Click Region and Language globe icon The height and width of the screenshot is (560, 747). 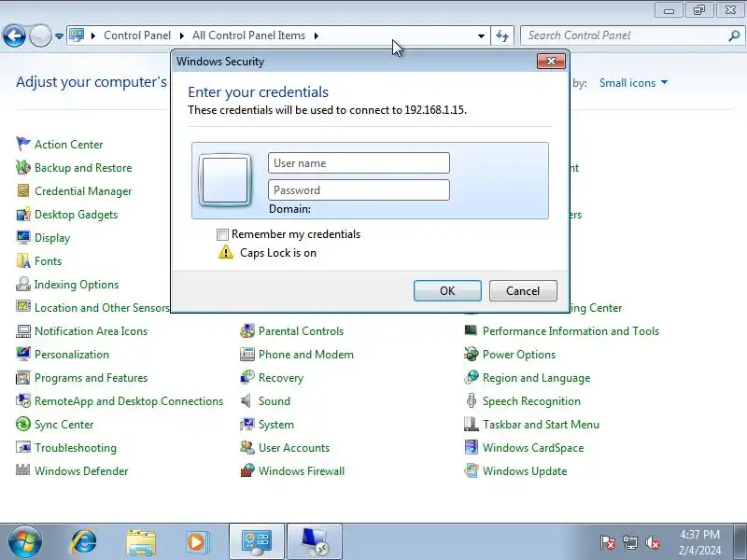coord(472,377)
